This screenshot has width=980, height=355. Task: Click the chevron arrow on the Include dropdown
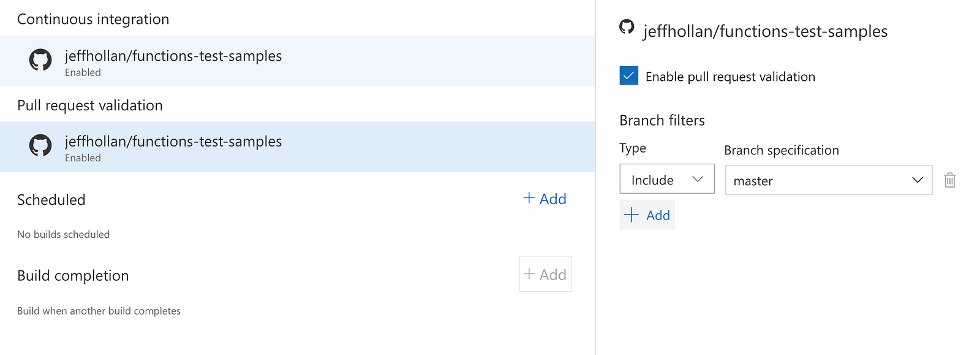[x=698, y=179]
